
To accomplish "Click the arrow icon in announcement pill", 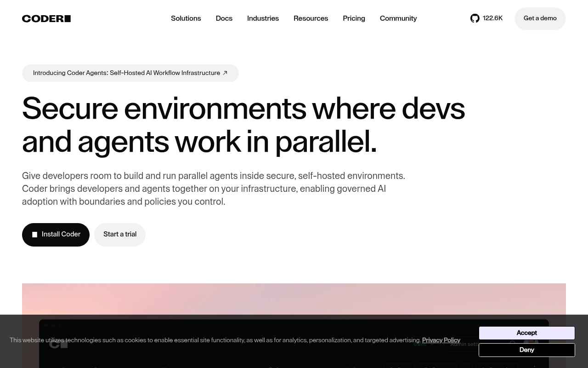I will coord(225,73).
